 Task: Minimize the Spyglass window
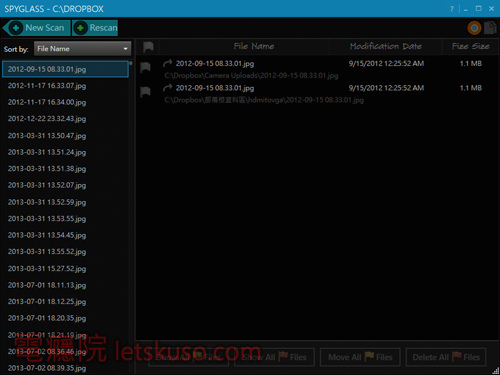tap(466, 9)
